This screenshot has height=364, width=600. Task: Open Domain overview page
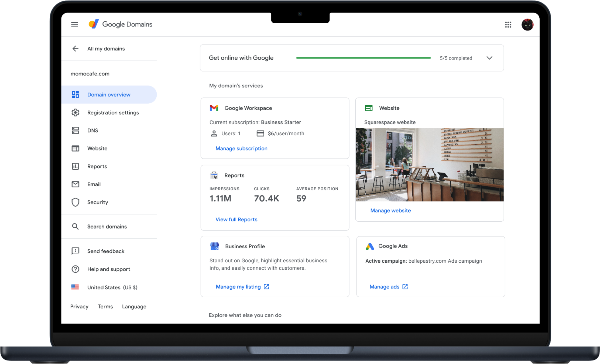pyautogui.click(x=109, y=95)
